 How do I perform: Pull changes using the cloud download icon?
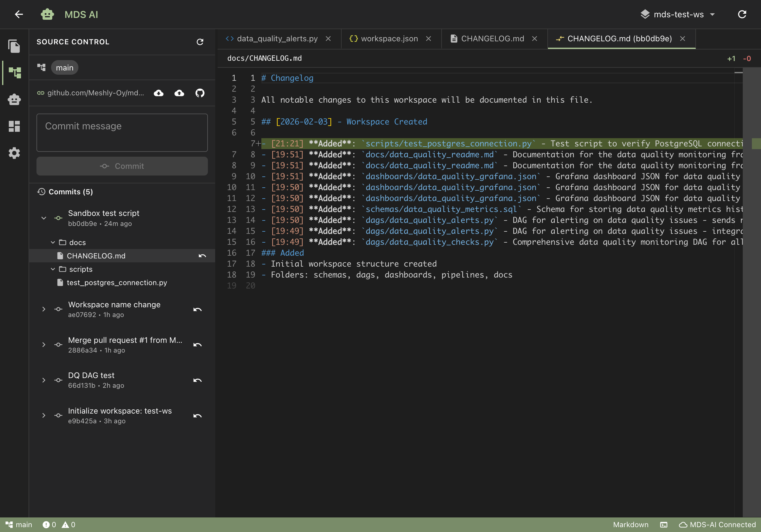pos(159,93)
